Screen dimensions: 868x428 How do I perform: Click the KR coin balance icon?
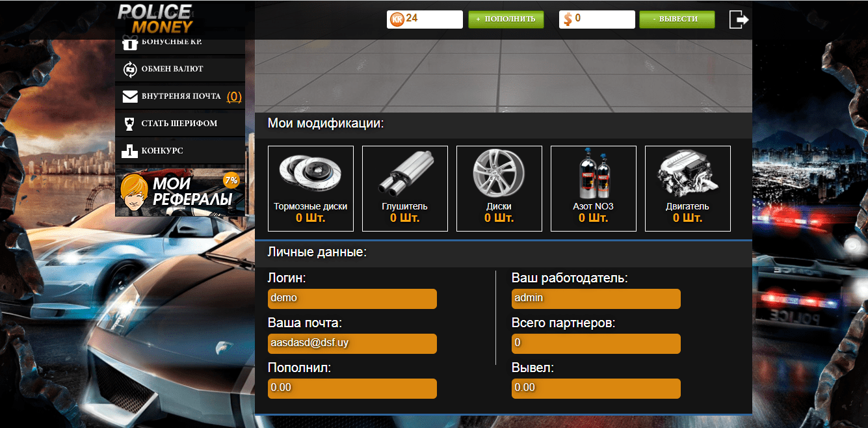tap(397, 20)
